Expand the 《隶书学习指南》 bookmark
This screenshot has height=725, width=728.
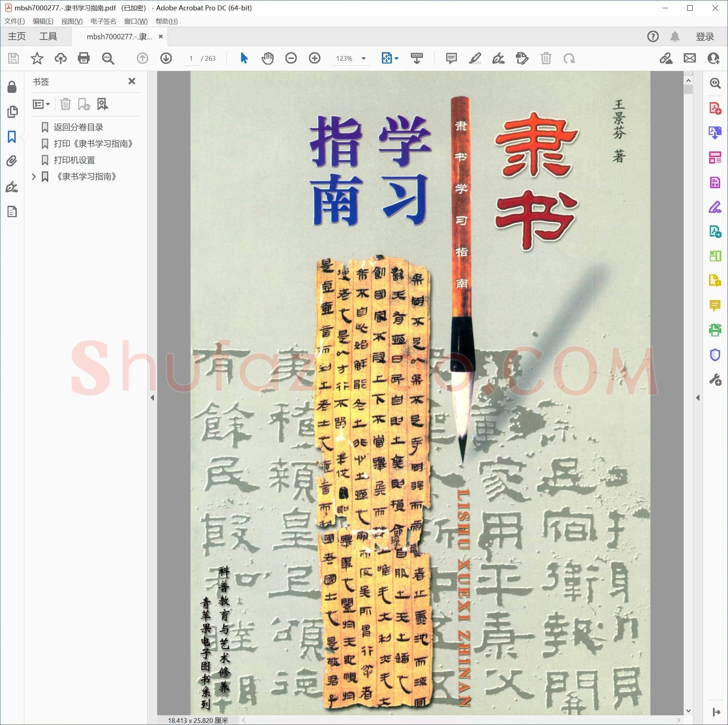point(34,177)
